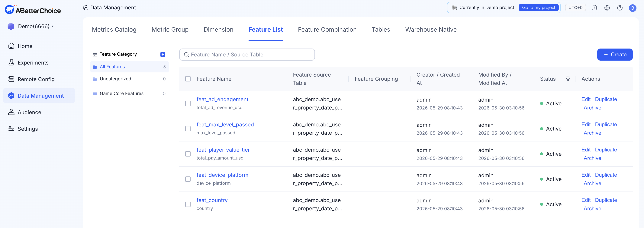The width and height of the screenshot is (644, 228).
Task: Click the Data Management sidebar icon
Action: click(x=11, y=96)
